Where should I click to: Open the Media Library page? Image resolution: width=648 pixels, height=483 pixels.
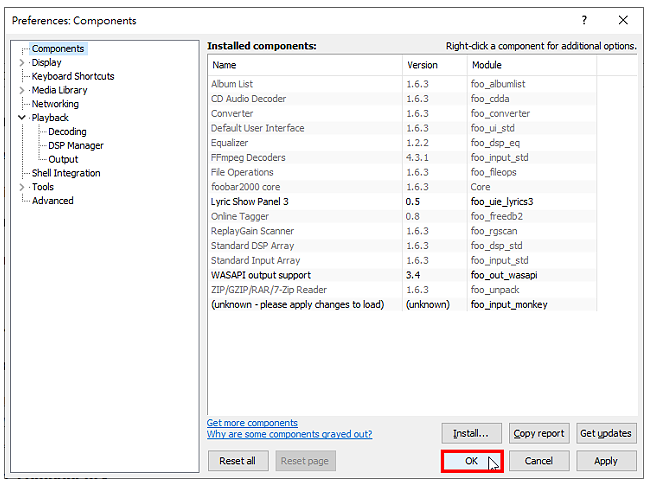[x=60, y=90]
